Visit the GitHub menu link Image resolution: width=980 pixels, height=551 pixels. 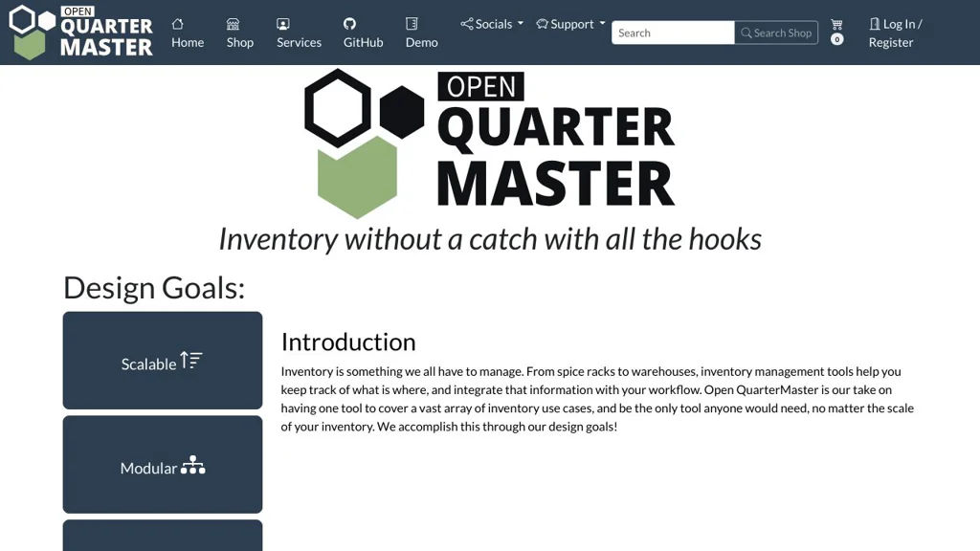(363, 33)
